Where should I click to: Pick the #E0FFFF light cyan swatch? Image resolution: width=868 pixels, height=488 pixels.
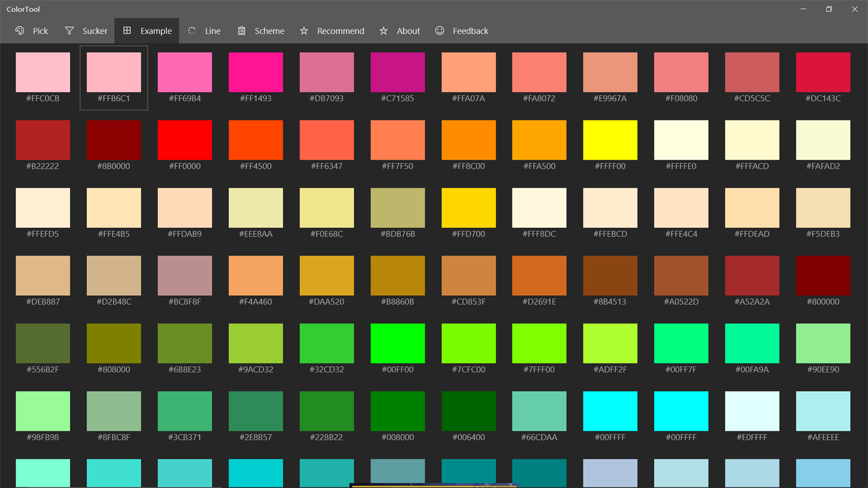[752, 411]
